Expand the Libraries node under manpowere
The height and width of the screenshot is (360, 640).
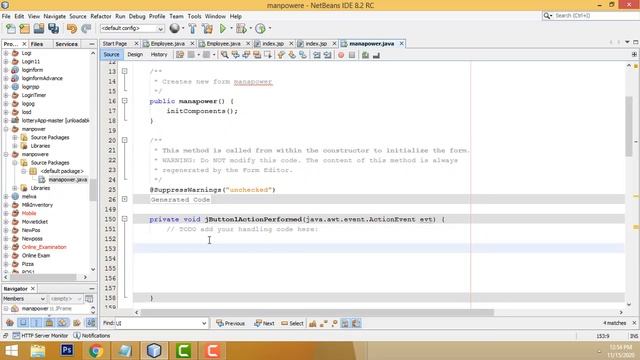[x=15, y=188]
